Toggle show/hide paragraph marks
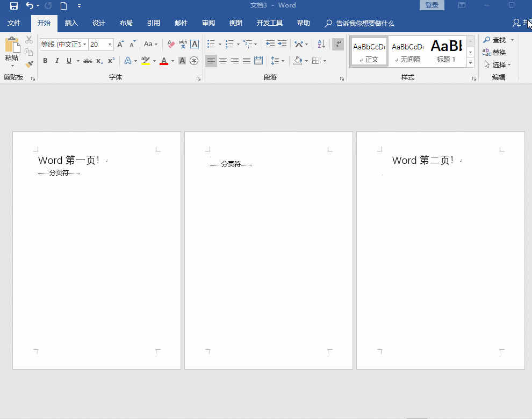The width and height of the screenshot is (532, 419). coord(338,44)
